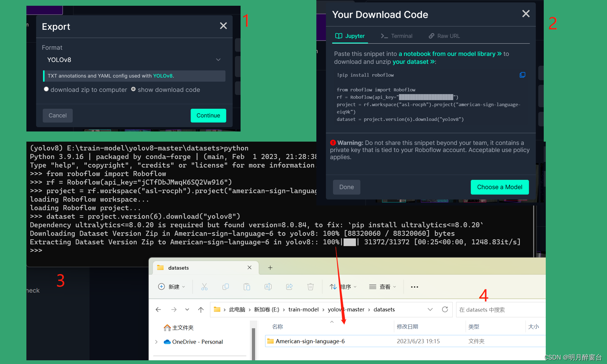Click 新加卷 (E:) in the breadcrumb
607x364 pixels.
pos(267,309)
